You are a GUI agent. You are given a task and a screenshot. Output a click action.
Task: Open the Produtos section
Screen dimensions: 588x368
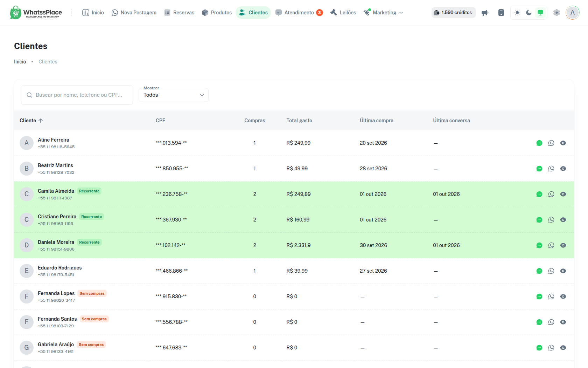pos(217,13)
